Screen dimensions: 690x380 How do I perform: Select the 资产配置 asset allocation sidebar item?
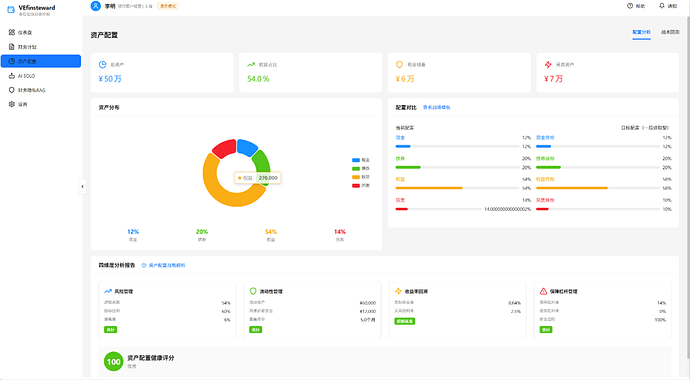click(x=41, y=61)
